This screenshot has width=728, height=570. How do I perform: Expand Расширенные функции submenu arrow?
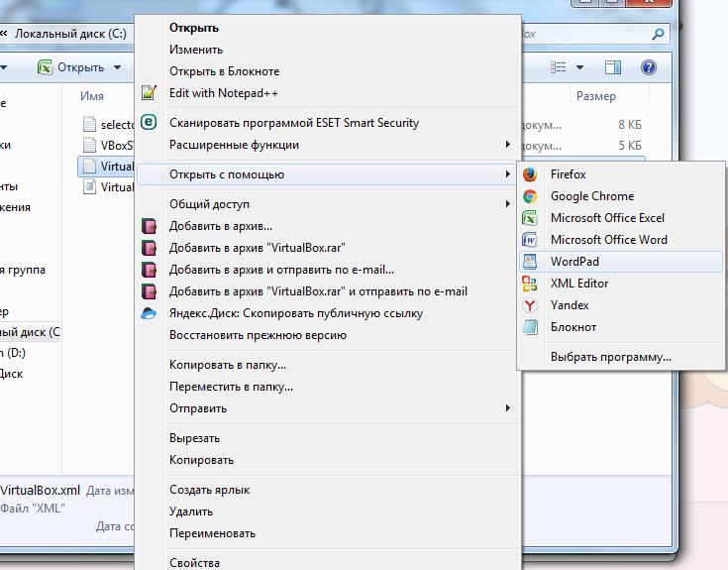click(508, 145)
